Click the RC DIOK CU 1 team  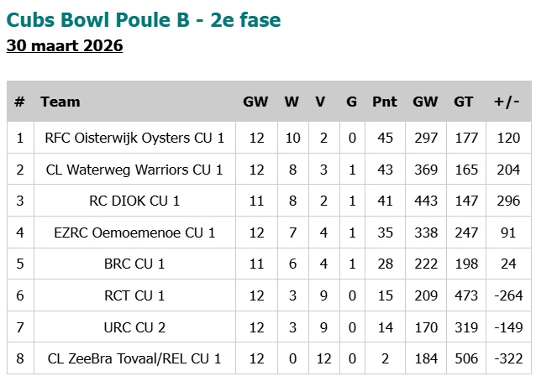134,201
